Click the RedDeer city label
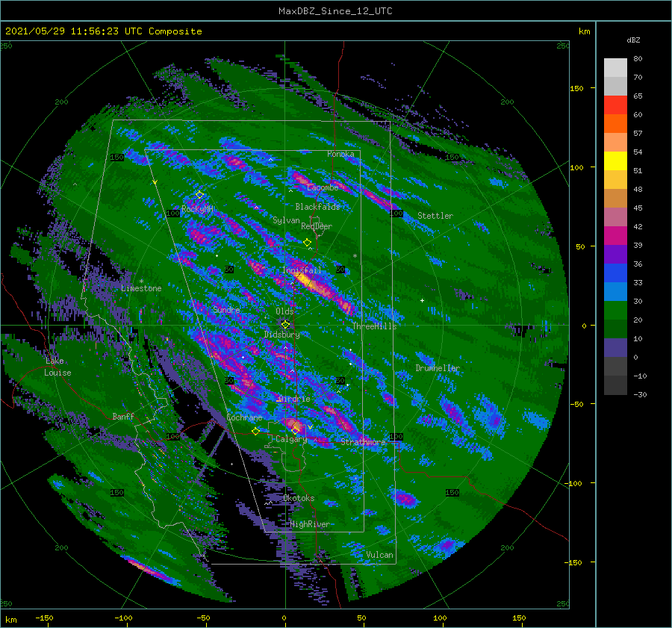Screen dimensions: 672x628 coord(317,226)
